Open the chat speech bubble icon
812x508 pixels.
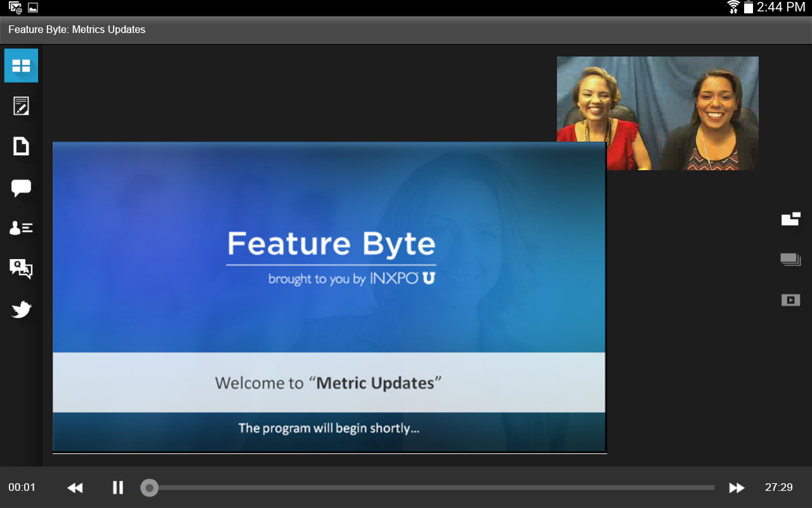pyautogui.click(x=21, y=188)
